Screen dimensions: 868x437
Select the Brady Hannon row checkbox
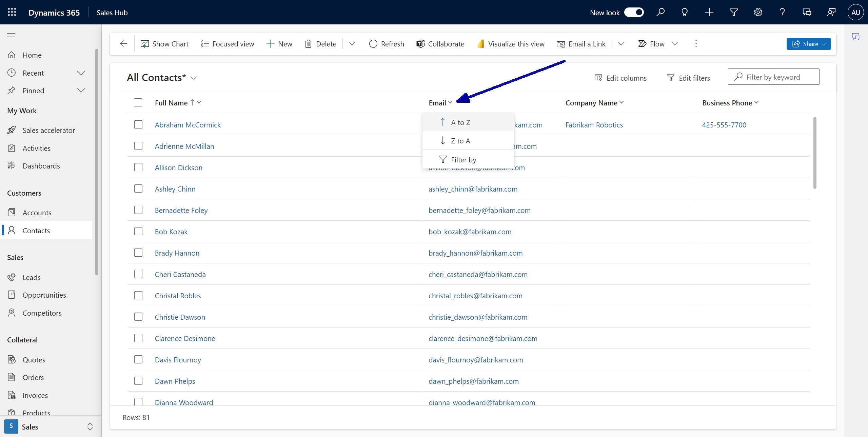coord(138,253)
